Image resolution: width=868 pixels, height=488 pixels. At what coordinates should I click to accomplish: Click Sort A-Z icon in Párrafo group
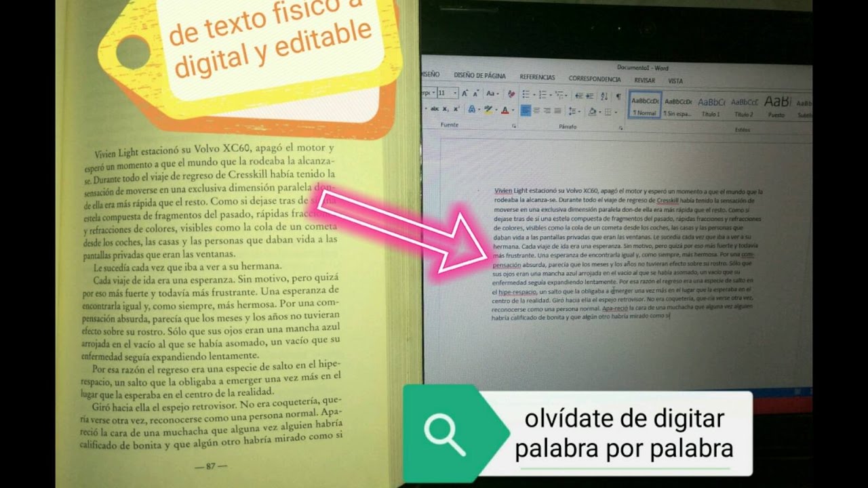(604, 96)
